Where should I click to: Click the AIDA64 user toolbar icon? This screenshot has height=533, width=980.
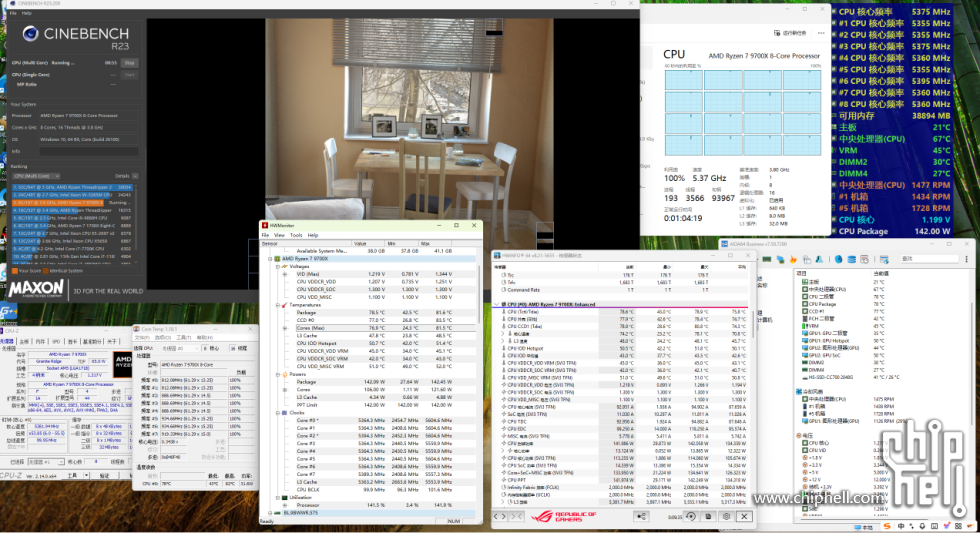[x=819, y=259]
